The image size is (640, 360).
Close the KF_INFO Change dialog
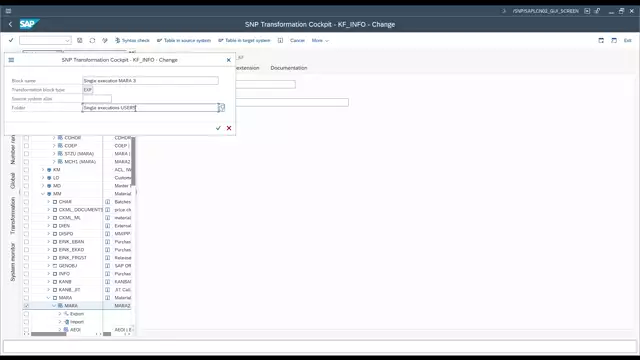point(229,60)
